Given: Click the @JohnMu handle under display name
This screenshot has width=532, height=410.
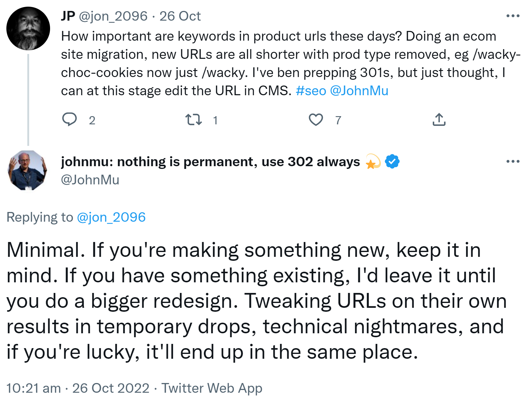Looking at the screenshot, I should pyautogui.click(x=90, y=180).
